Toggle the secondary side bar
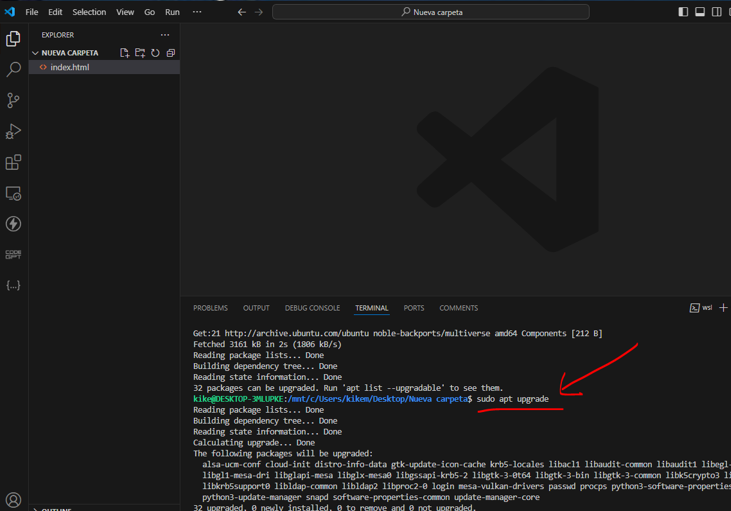 tap(716, 12)
